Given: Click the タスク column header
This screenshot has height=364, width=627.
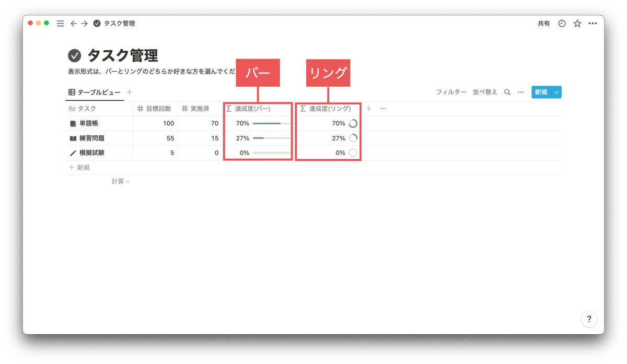Looking at the screenshot, I should pos(99,109).
